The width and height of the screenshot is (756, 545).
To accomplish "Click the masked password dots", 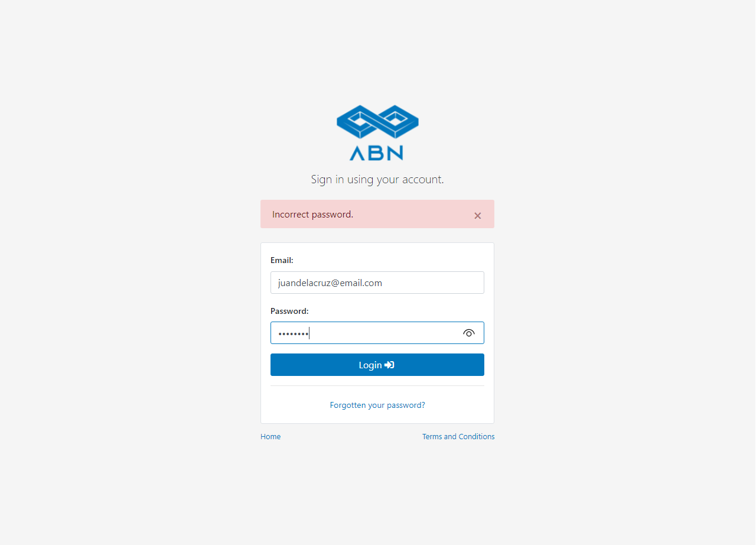I will pos(294,334).
